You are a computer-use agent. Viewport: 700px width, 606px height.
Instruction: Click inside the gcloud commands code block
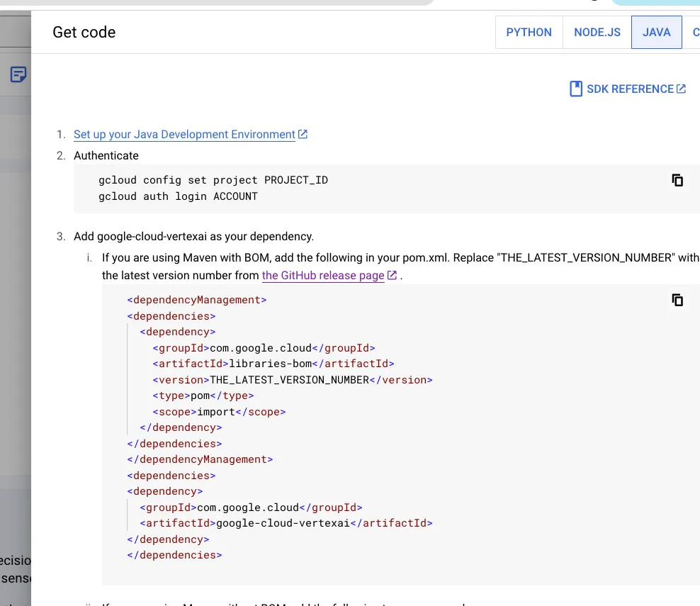click(x=283, y=188)
